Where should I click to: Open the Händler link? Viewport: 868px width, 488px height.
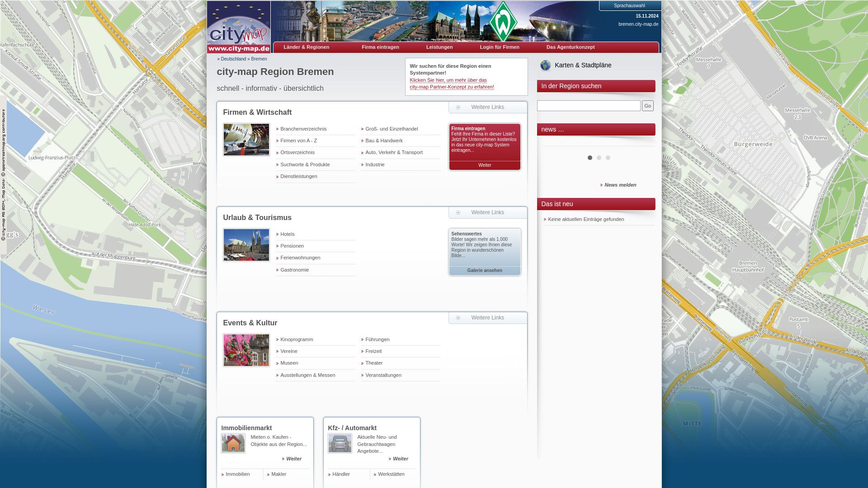pyautogui.click(x=341, y=474)
